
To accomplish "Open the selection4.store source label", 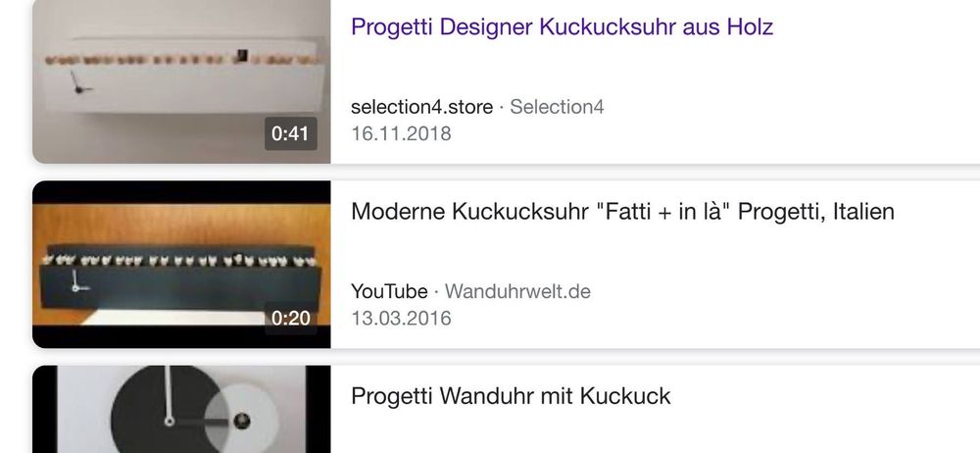I will pos(421,107).
